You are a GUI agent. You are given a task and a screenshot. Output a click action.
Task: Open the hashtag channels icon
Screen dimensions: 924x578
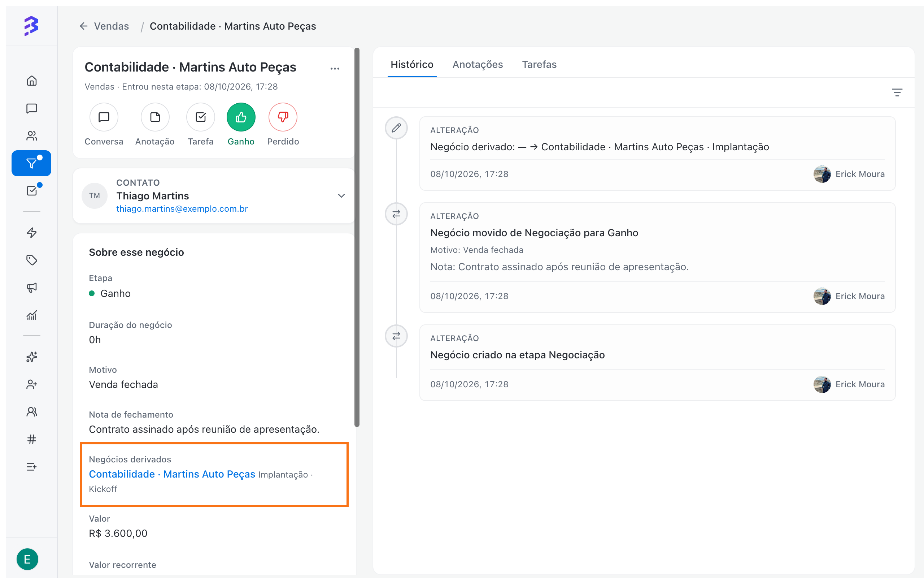point(32,439)
